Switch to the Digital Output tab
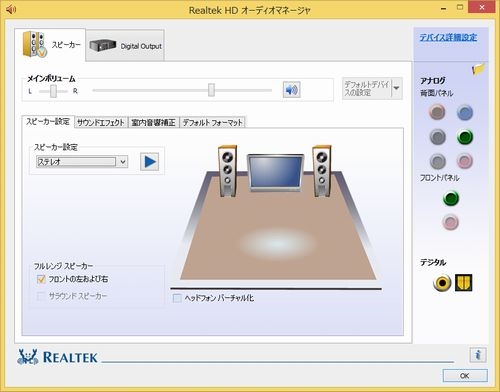The height and width of the screenshot is (392, 500). (125, 46)
